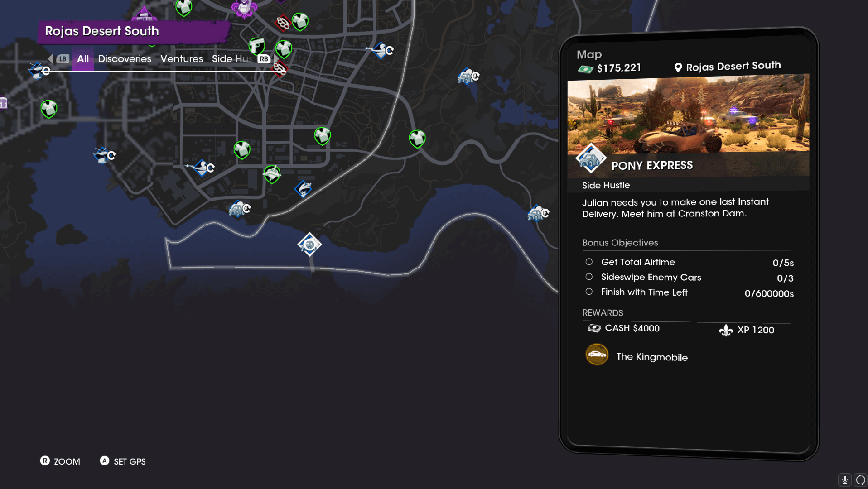Click the Pony Express mission preview image
The width and height of the screenshot is (868, 489).
point(688,125)
